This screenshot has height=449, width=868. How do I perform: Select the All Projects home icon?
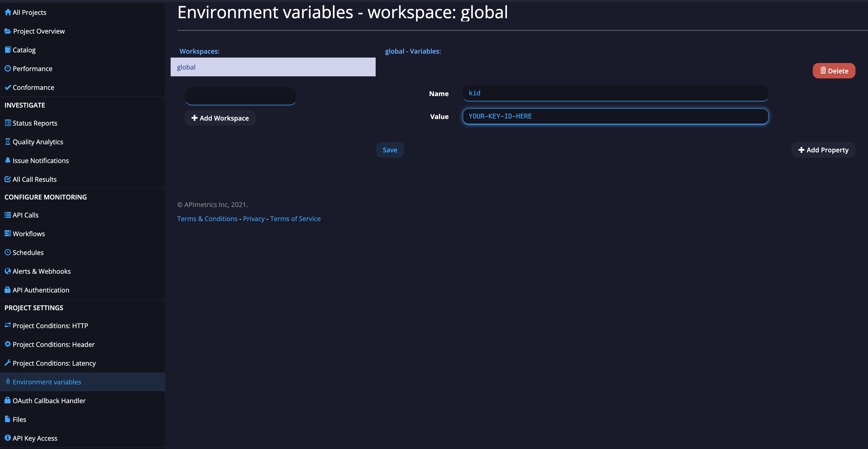(x=7, y=12)
